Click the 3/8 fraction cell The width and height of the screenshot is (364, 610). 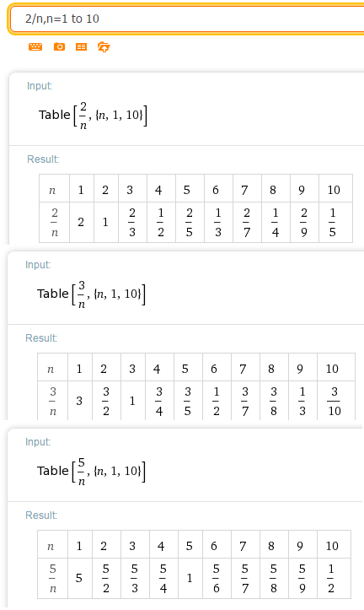[274, 401]
